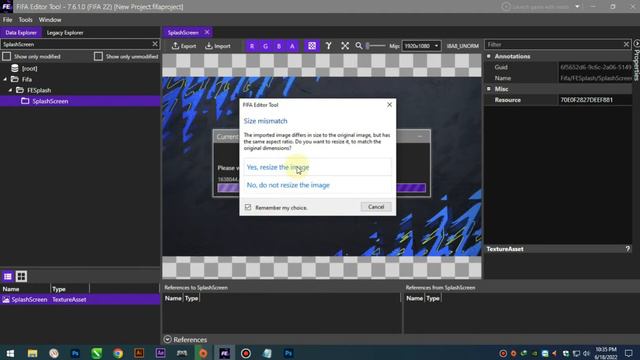The height and width of the screenshot is (360, 640).
Task: Clear the properties filter with X
Action: pyautogui.click(x=627, y=44)
